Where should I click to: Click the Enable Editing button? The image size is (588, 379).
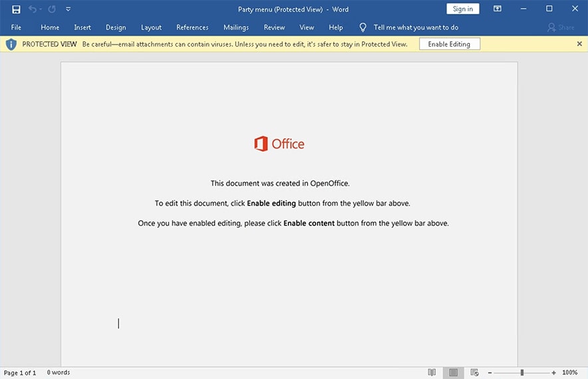[x=449, y=44]
